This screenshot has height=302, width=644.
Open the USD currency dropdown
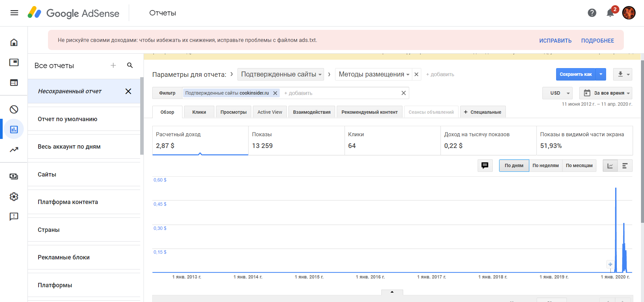(559, 93)
